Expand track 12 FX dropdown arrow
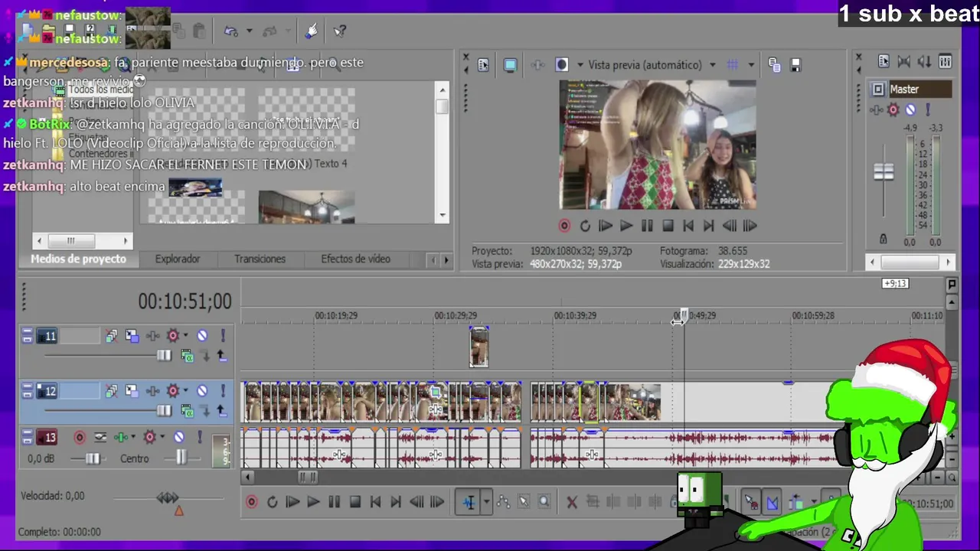Image resolution: width=980 pixels, height=551 pixels. coord(185,391)
